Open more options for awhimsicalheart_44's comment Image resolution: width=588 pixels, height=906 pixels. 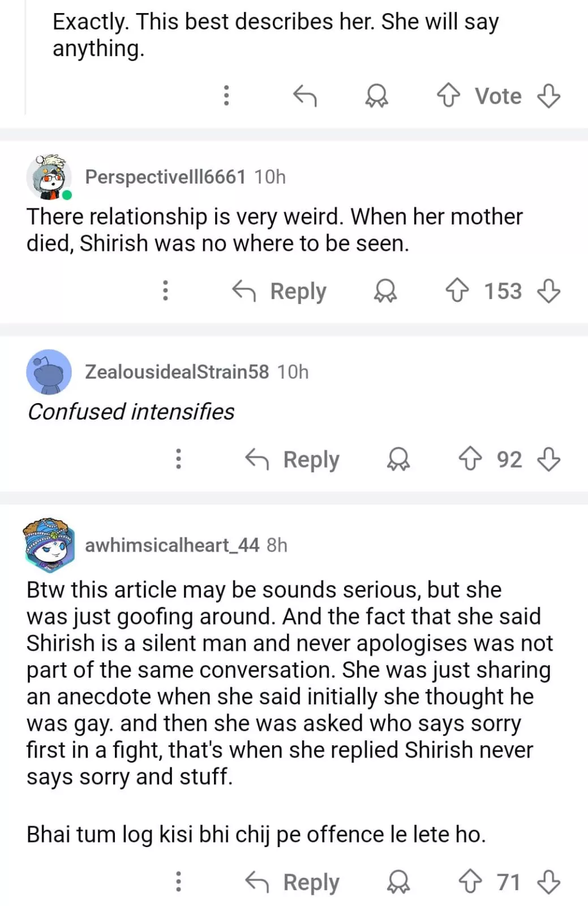[178, 882]
